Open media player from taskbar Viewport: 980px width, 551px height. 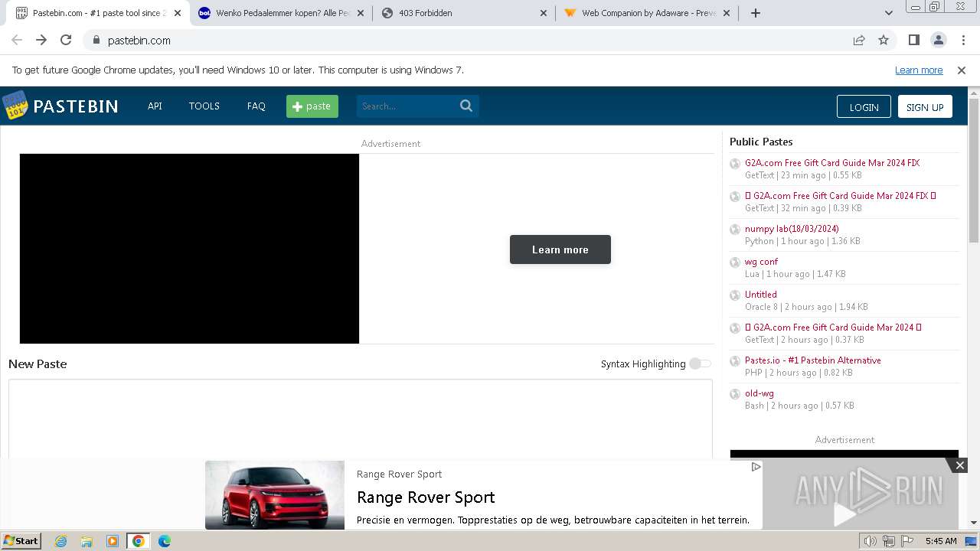pos(113,541)
